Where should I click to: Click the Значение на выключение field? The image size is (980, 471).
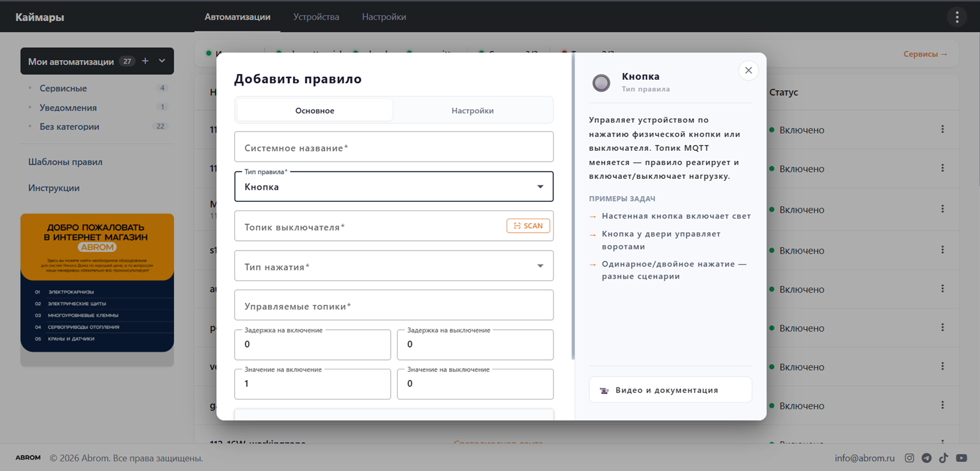pyautogui.click(x=475, y=384)
